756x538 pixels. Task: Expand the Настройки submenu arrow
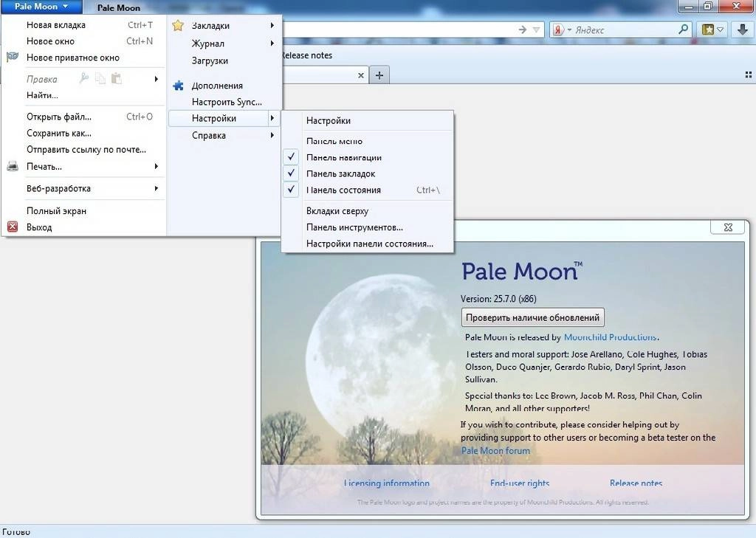(x=272, y=118)
